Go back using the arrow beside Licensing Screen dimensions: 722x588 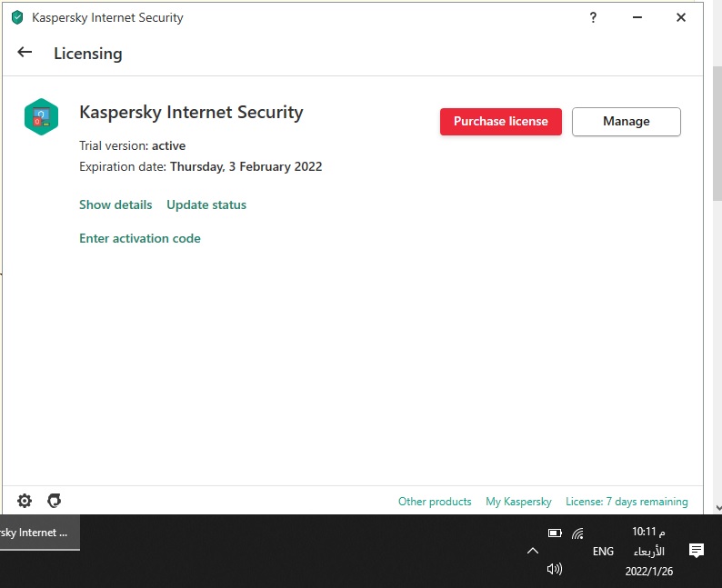coord(25,53)
